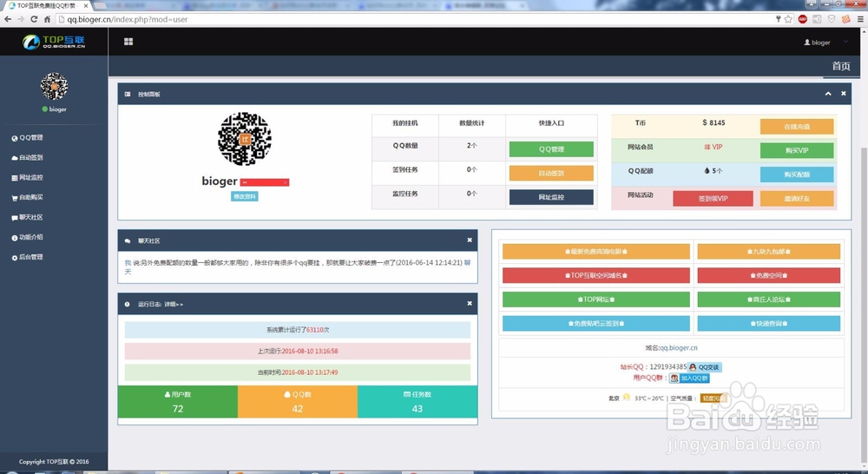Click the qq.bioger.cn domain link
Screen dimensions: 868x474
[x=678, y=348]
